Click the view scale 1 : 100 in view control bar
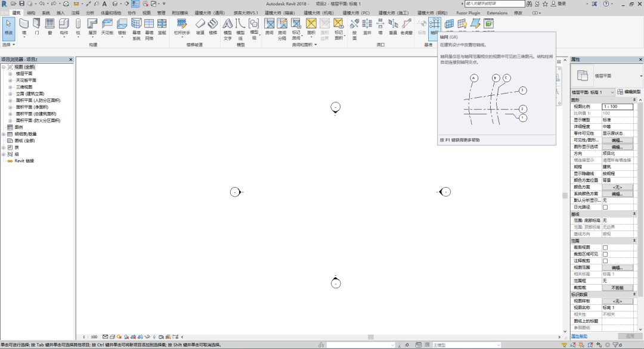The height and width of the screenshot is (349, 644). coord(90,337)
